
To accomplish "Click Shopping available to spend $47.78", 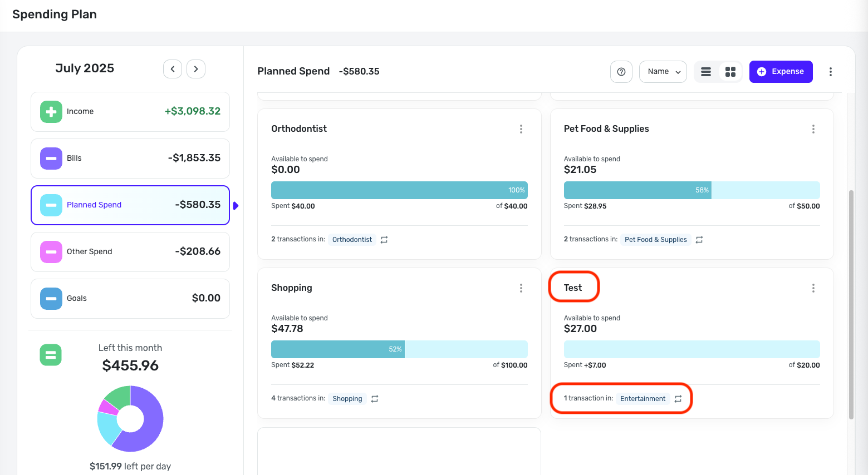I will coord(287,329).
